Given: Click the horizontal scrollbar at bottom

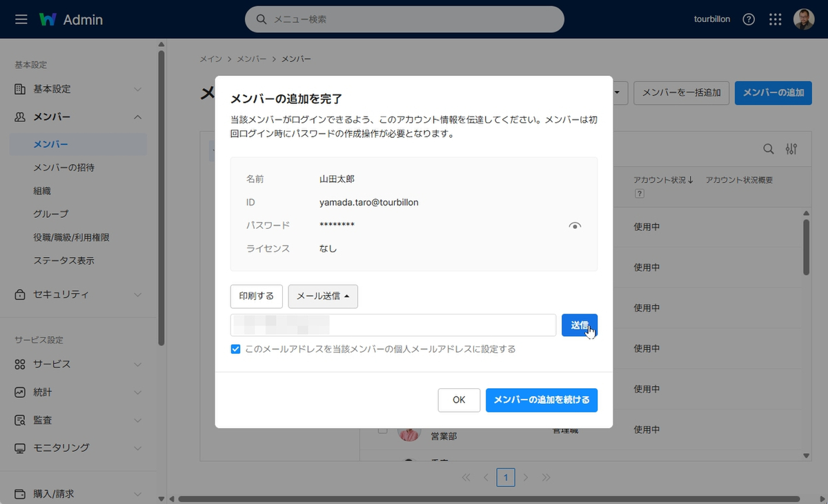Looking at the screenshot, I should 489,499.
